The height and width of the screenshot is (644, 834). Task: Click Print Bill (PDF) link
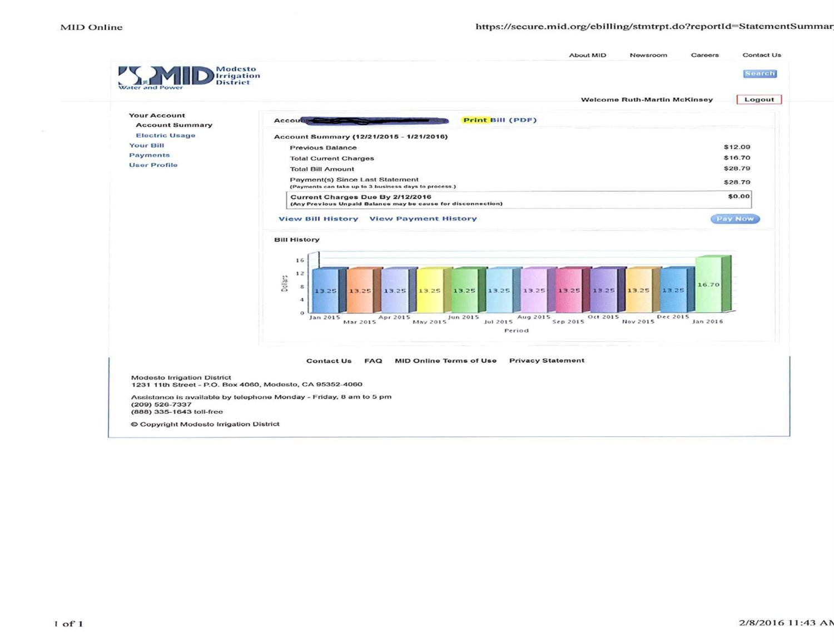pyautogui.click(x=499, y=120)
